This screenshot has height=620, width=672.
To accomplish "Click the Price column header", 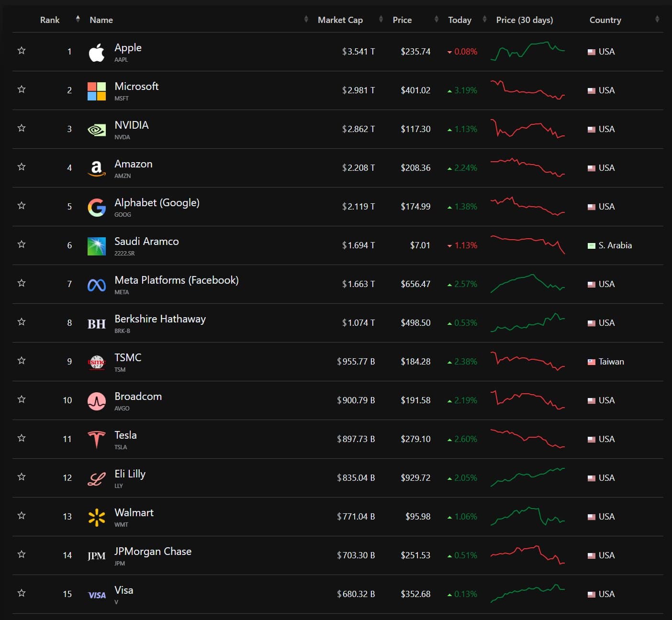I will [x=402, y=20].
